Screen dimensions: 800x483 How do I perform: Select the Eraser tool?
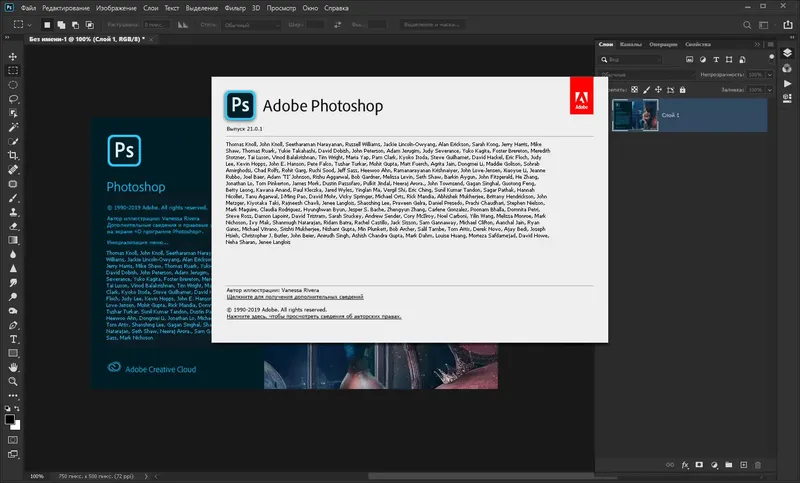pos(13,226)
